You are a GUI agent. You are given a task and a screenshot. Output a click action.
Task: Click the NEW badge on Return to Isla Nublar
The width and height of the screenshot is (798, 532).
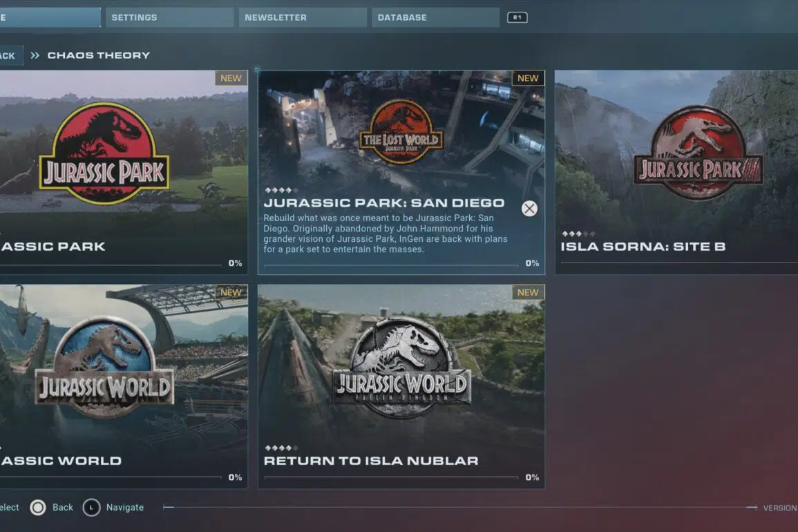(x=528, y=292)
